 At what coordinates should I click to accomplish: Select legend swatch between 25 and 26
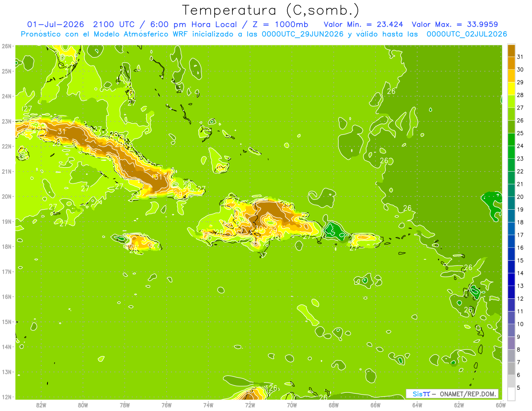(x=511, y=127)
